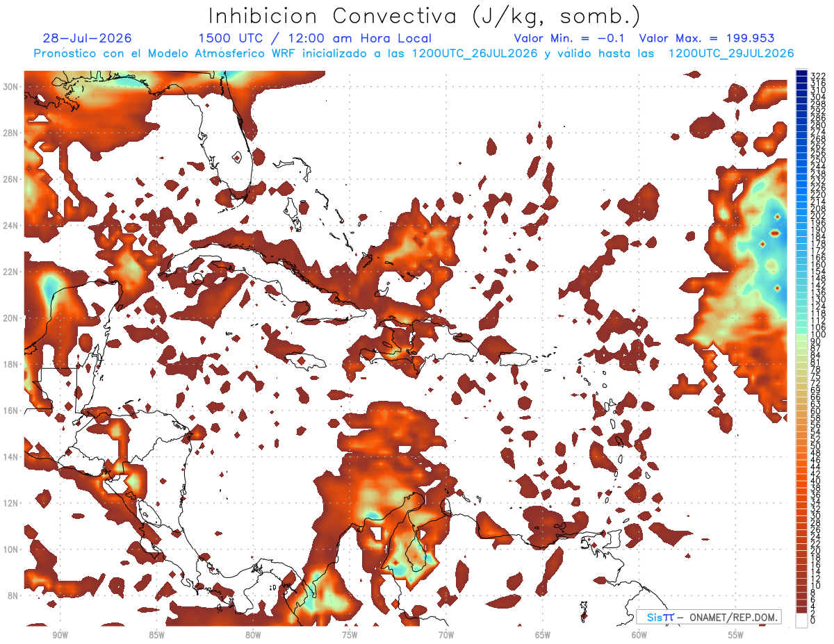The height and width of the screenshot is (644, 834).
Task: Click the 80W longitude label
Action: (x=253, y=635)
